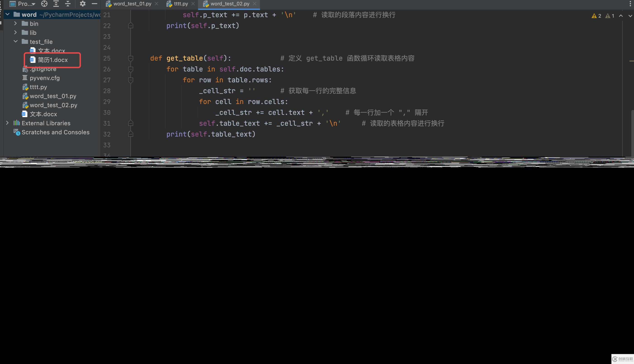Click the External Libraries expander
Screen dimensions: 634x364
click(7, 123)
